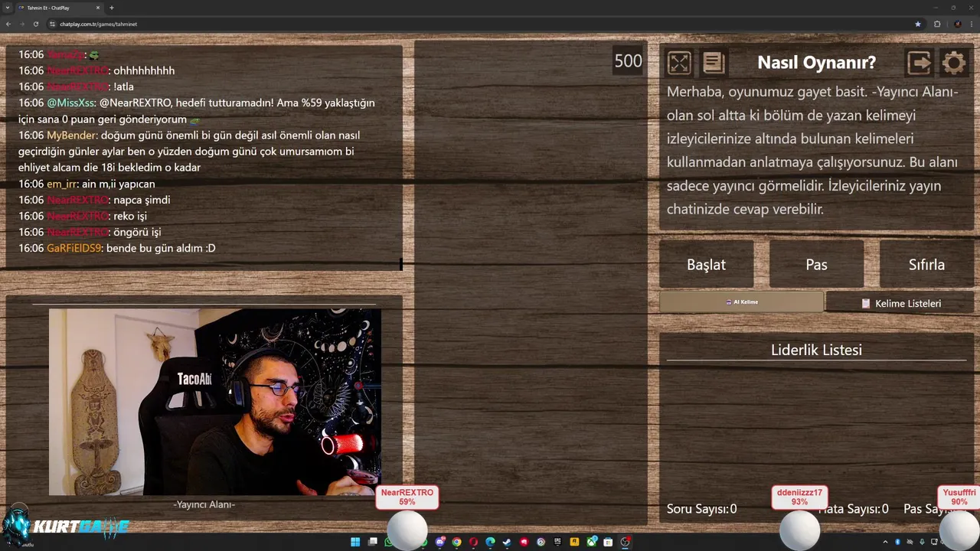Open Opera from the taskbar
980x551 pixels.
[473, 542]
